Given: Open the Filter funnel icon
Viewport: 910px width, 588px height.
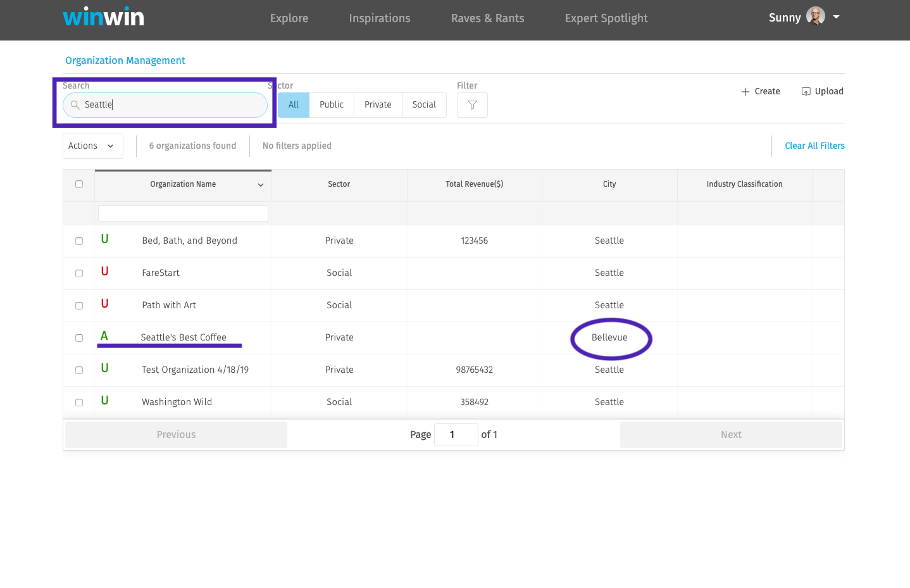Looking at the screenshot, I should tap(472, 104).
